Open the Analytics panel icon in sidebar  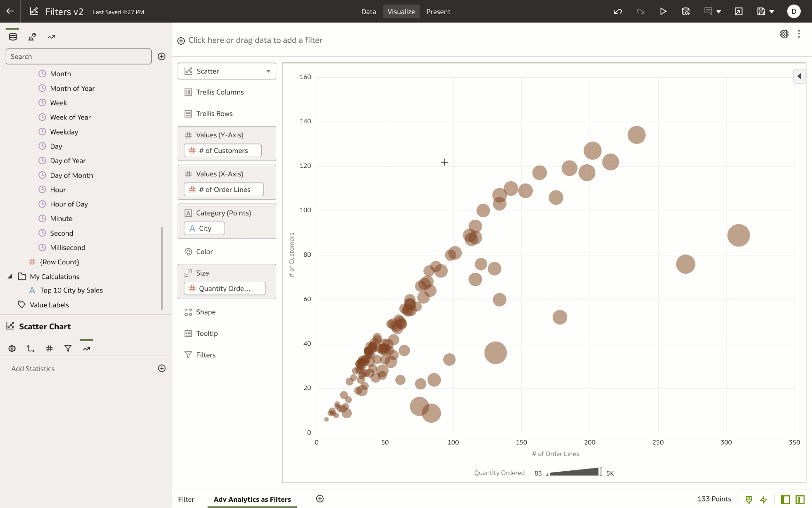[x=51, y=36]
